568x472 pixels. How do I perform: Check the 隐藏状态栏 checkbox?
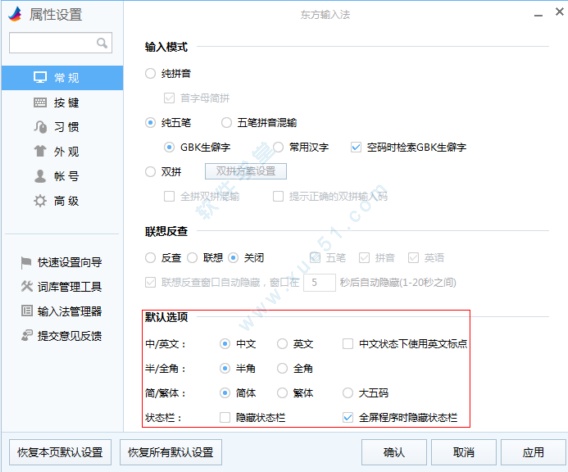point(225,418)
